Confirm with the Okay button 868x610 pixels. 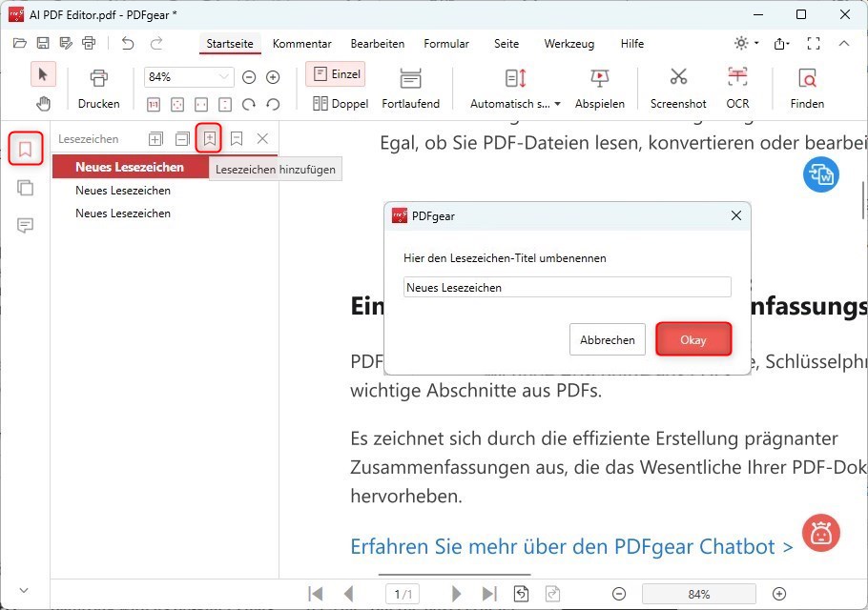coord(693,339)
